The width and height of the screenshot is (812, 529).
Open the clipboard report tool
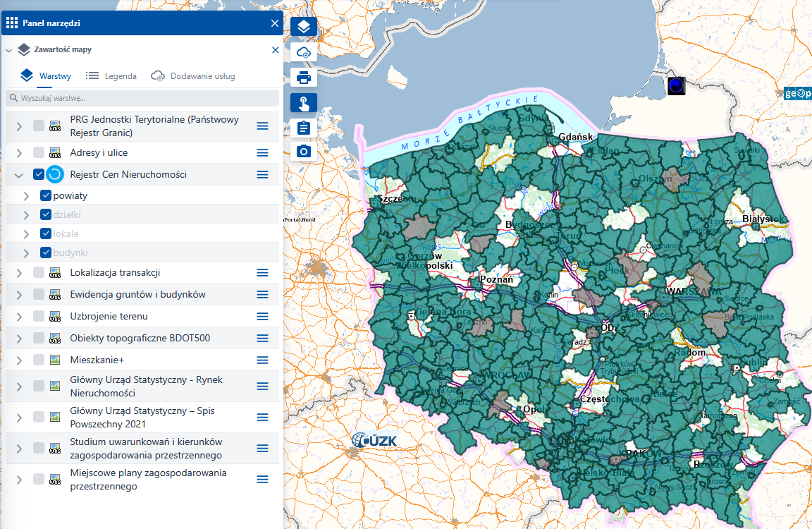(304, 128)
